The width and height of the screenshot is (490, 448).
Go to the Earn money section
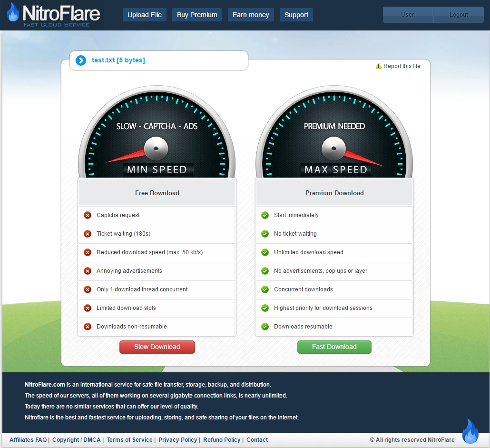(x=251, y=15)
